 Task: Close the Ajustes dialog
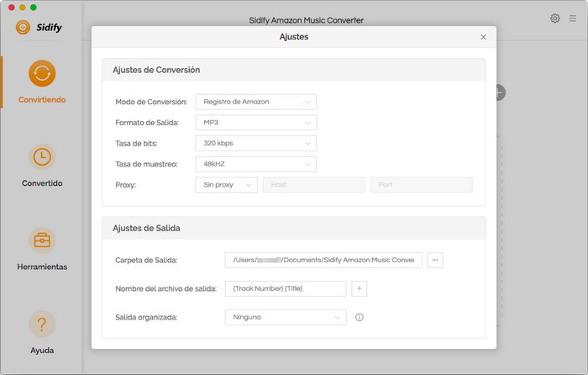pos(483,37)
